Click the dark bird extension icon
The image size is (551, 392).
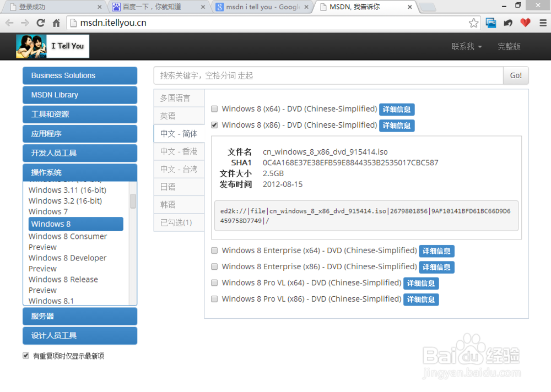[508, 23]
